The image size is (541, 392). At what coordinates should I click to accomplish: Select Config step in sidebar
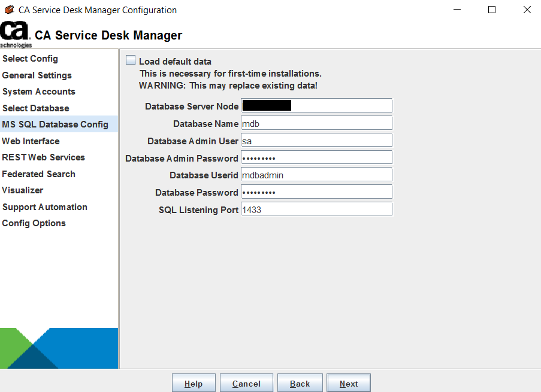click(30, 59)
